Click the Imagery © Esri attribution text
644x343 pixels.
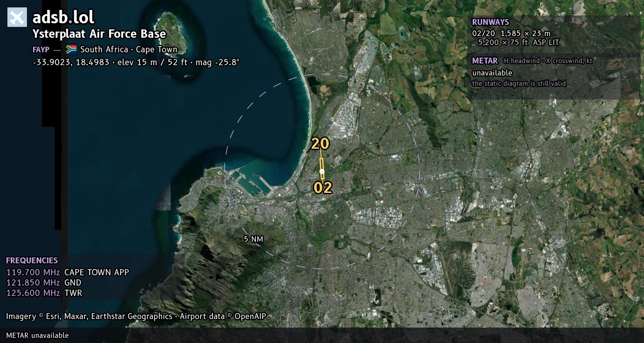point(89,316)
